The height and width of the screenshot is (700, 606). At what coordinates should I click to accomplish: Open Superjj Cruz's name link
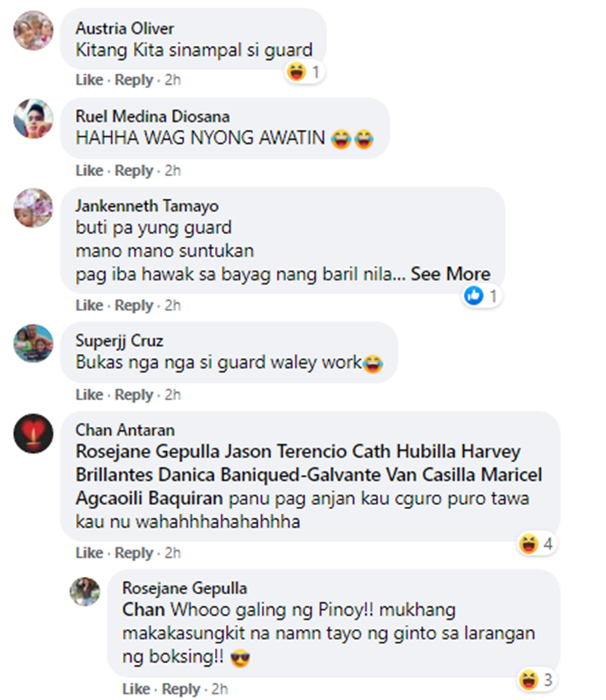coord(119,340)
